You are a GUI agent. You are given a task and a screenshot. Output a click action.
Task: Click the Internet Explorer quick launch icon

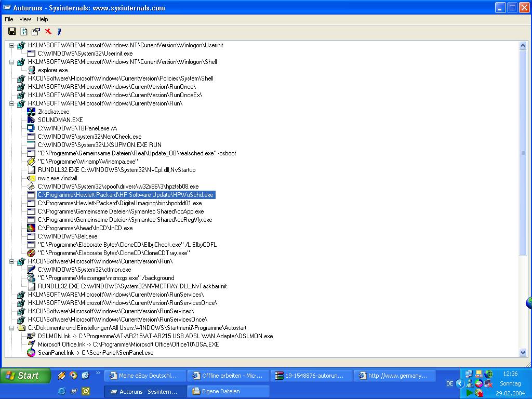(62, 391)
